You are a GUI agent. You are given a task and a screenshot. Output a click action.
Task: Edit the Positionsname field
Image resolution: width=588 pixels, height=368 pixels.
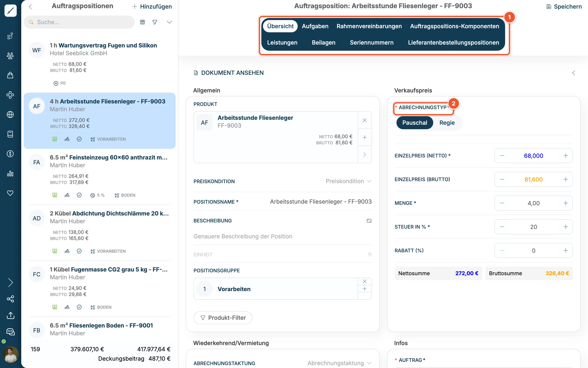321,202
